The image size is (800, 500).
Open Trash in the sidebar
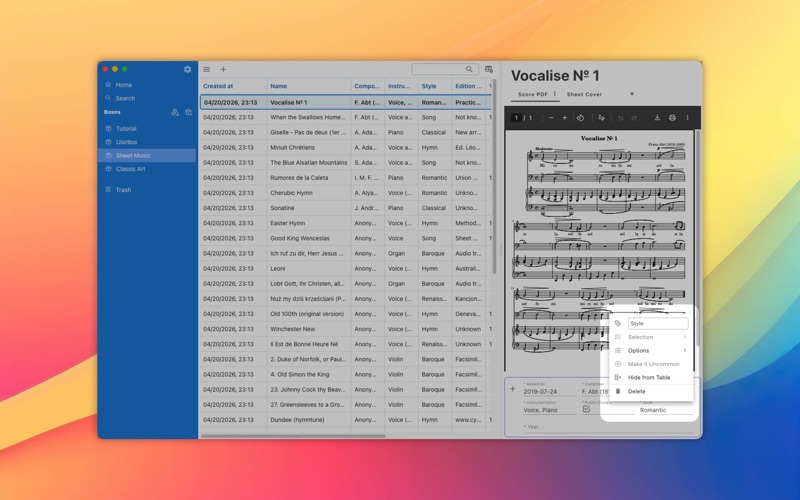coord(123,190)
